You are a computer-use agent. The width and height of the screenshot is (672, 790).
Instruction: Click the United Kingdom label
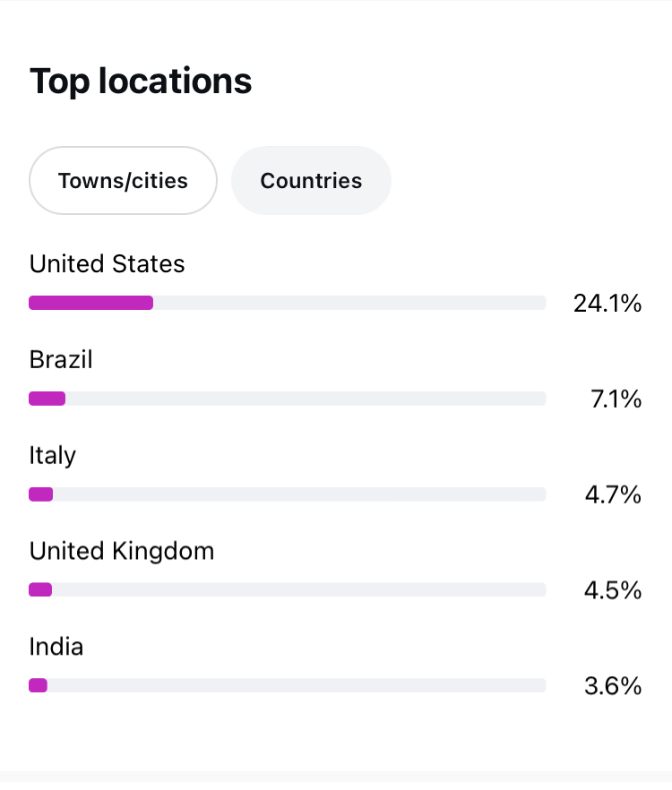122,551
